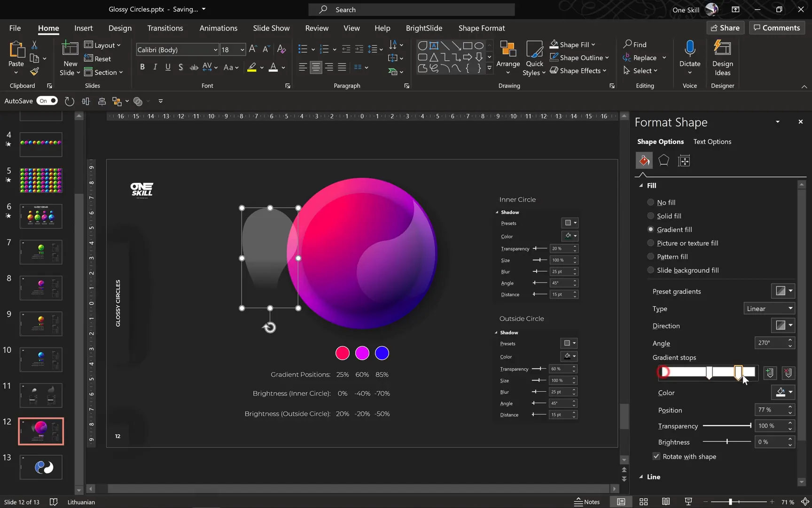Remove the selected gradient stop
Screen dimensions: 812x508
788,373
